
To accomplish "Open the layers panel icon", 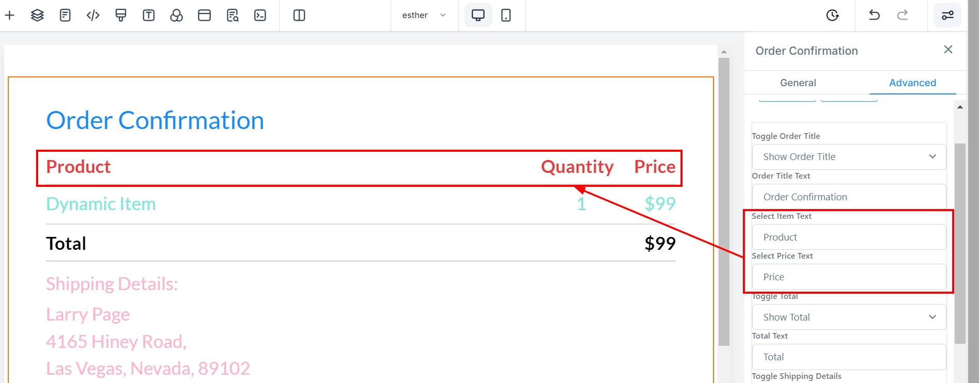I will (37, 15).
